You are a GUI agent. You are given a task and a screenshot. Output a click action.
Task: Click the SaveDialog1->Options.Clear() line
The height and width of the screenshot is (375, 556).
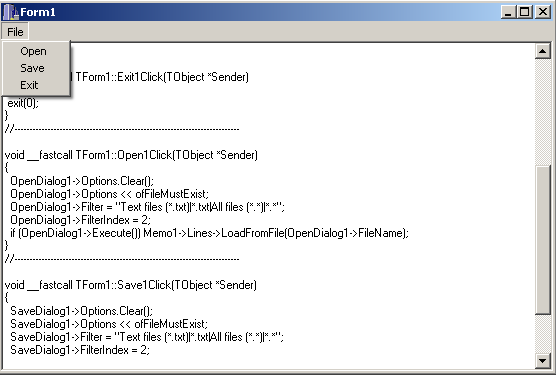coord(81,311)
